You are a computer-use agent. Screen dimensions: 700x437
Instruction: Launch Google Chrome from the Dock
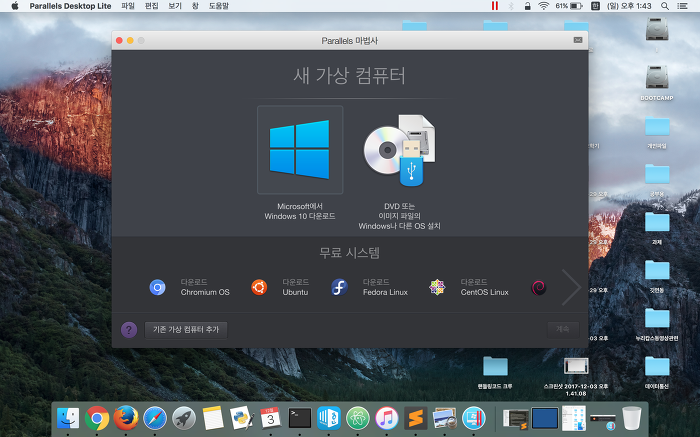tap(97, 419)
